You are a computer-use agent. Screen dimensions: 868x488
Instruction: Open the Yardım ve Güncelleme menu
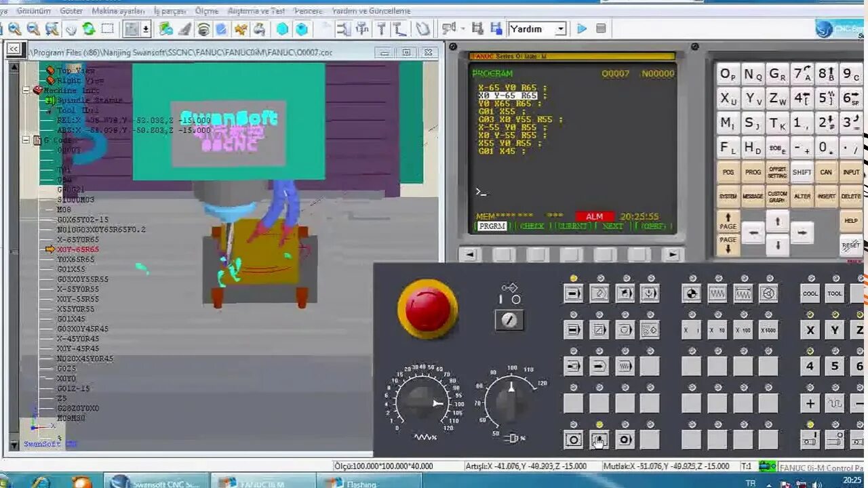[x=372, y=11]
